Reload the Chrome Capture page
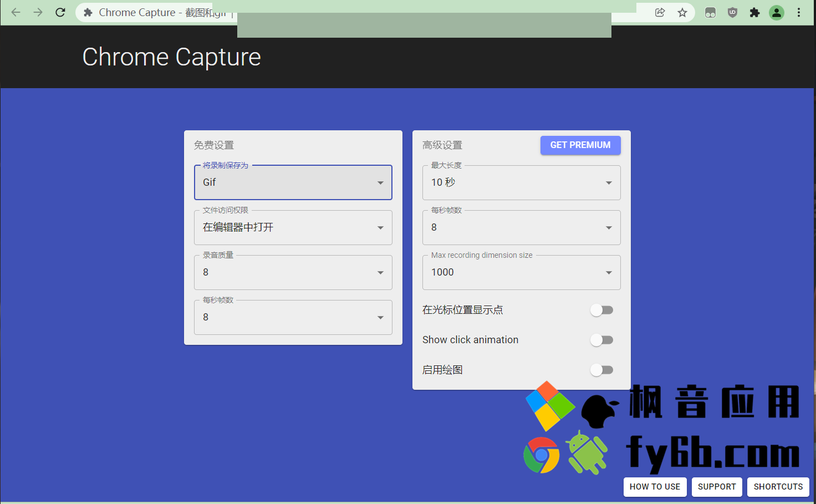Viewport: 816px width, 504px height. coord(60,12)
